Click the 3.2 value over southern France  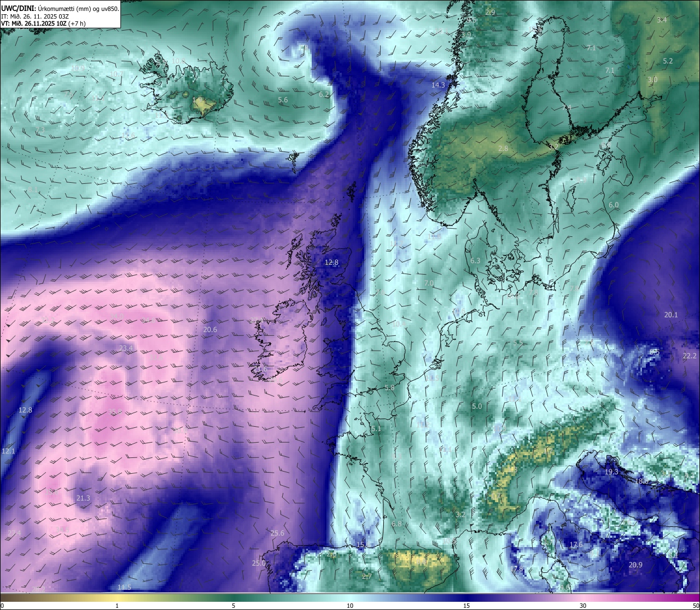460,515
